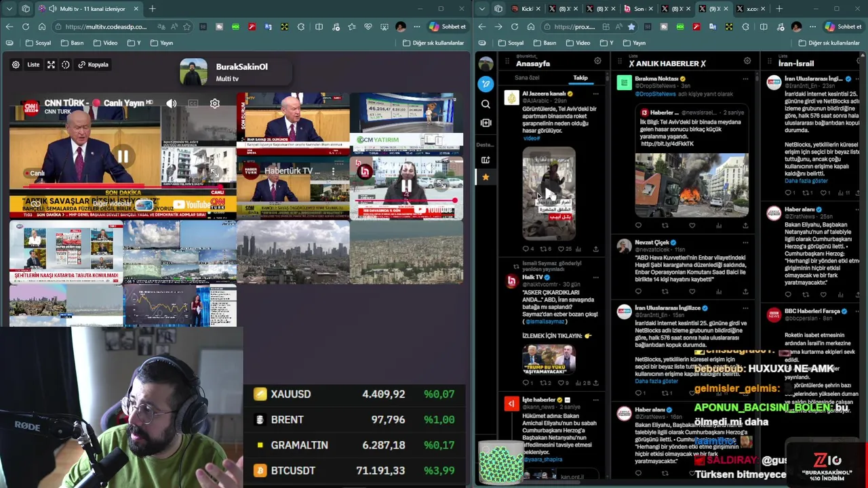This screenshot has width=868, height=488.
Task: Open the video# hashtag link
Action: [x=531, y=138]
